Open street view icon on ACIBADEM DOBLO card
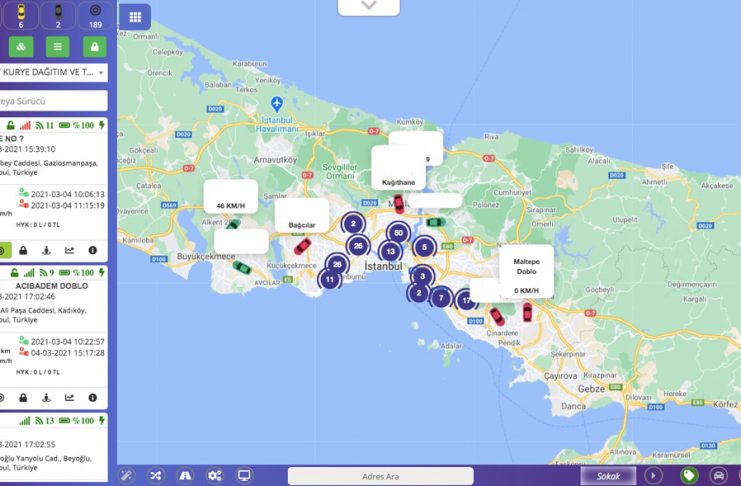 pos(46,398)
